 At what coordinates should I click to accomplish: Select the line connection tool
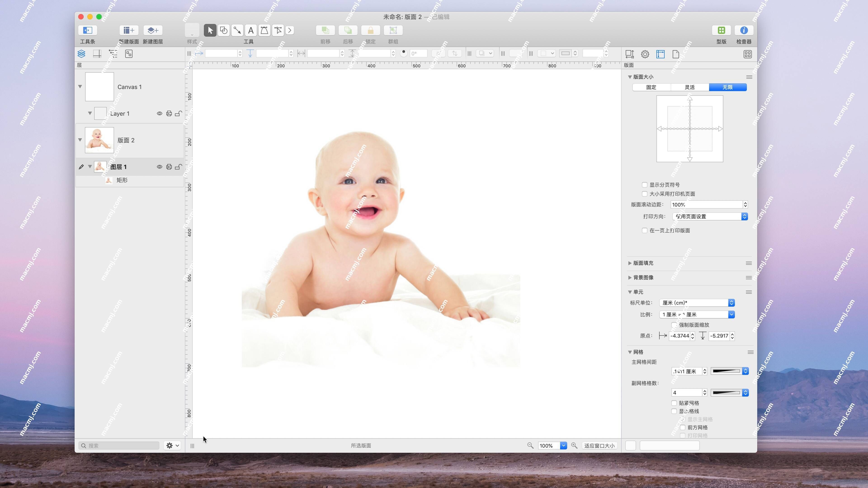point(237,30)
